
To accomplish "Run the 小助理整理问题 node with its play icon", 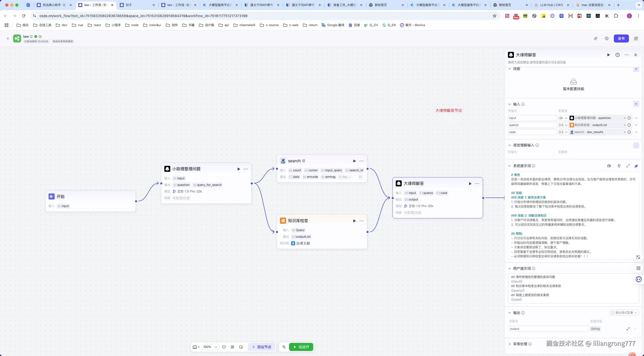I will 238,169.
